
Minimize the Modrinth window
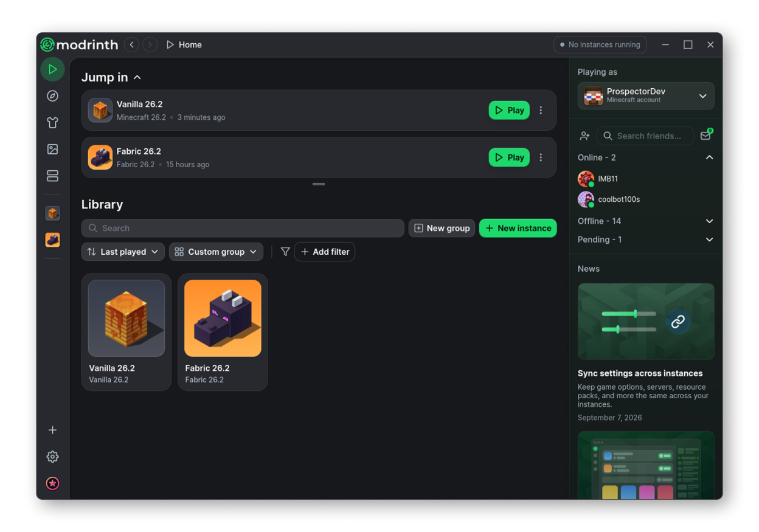tap(665, 44)
